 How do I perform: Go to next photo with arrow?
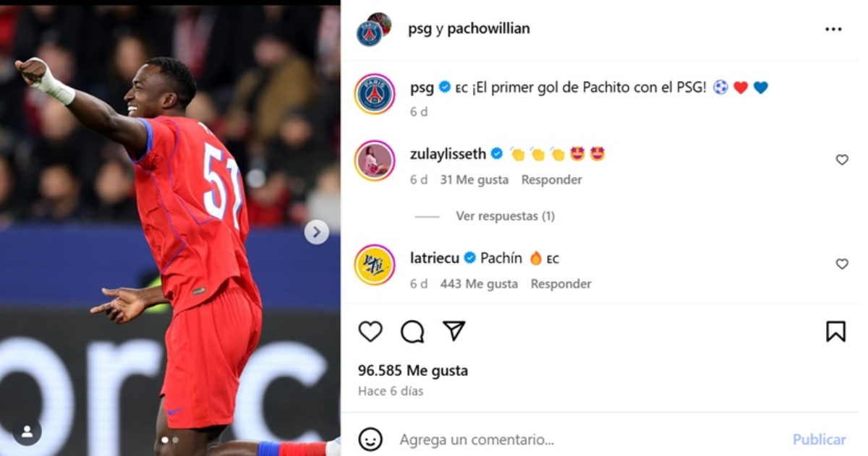tap(316, 232)
